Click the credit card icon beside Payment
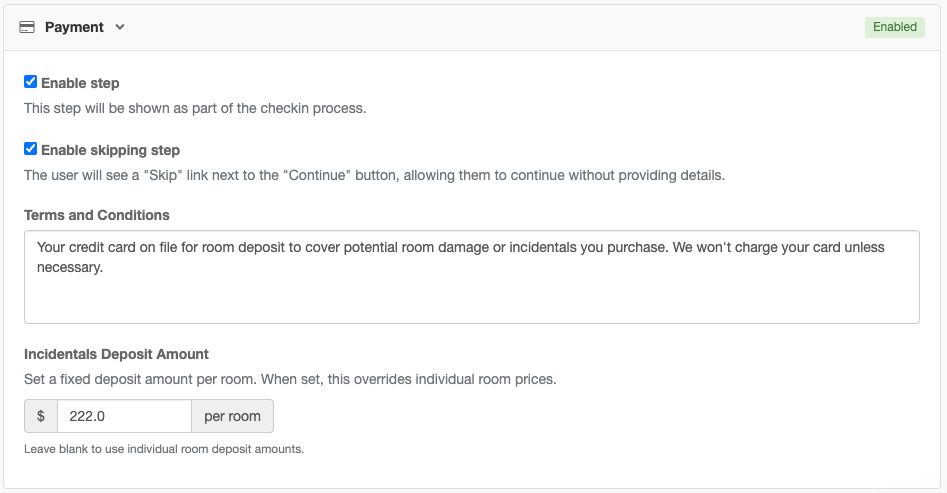The width and height of the screenshot is (947, 493). pyautogui.click(x=28, y=27)
